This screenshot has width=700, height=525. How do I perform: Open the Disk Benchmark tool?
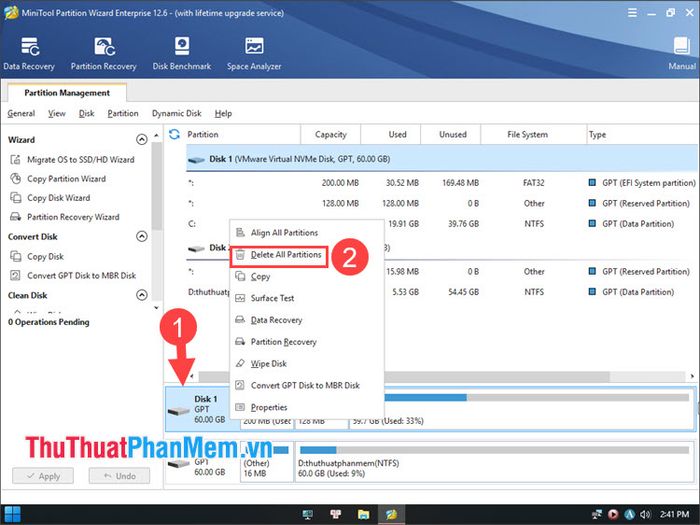182,54
